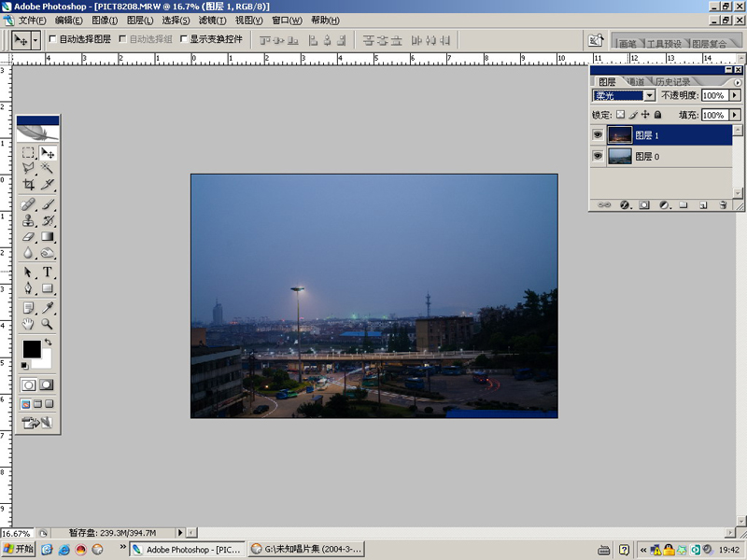Expand hidden system tray icons
This screenshot has width=747, height=560.
643,550
